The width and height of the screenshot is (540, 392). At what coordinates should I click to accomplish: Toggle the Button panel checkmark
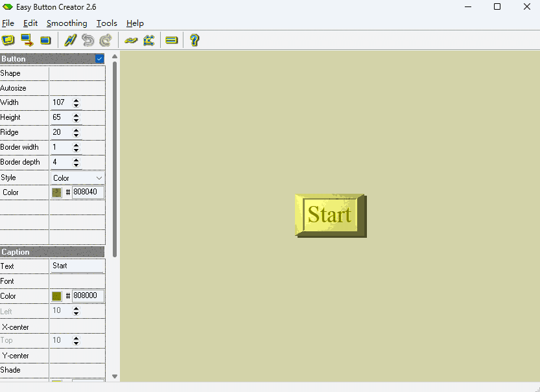tap(99, 58)
